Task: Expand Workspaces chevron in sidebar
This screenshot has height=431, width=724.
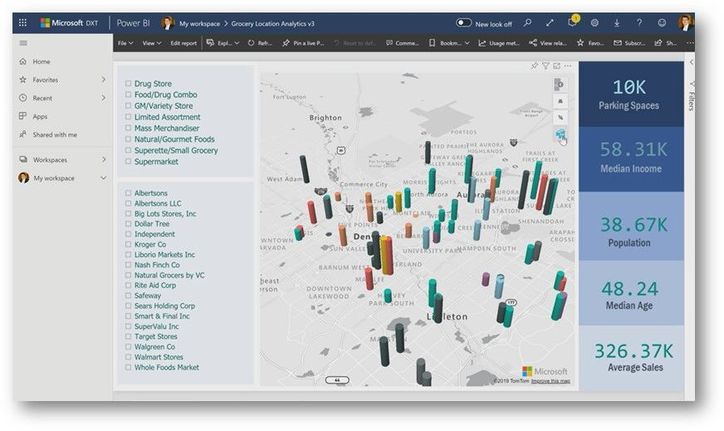Action: (x=103, y=159)
